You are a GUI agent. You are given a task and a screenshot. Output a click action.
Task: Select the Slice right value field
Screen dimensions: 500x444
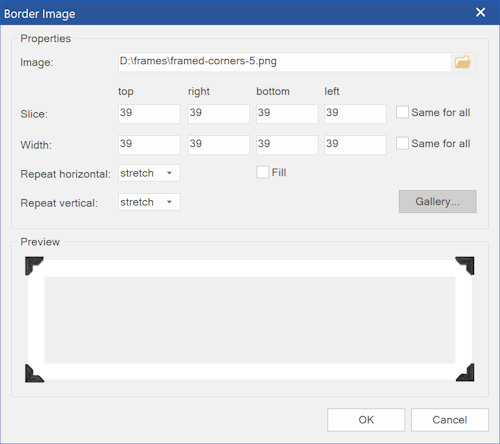[219, 114]
